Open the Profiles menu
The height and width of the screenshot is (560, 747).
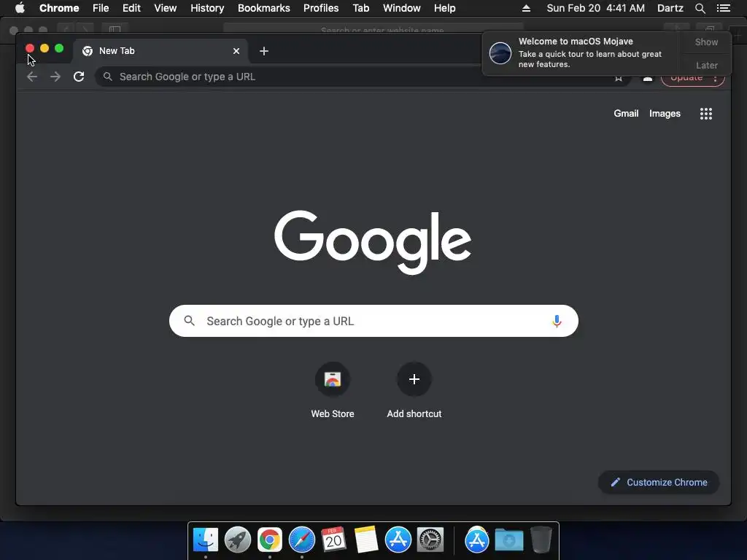click(x=321, y=8)
